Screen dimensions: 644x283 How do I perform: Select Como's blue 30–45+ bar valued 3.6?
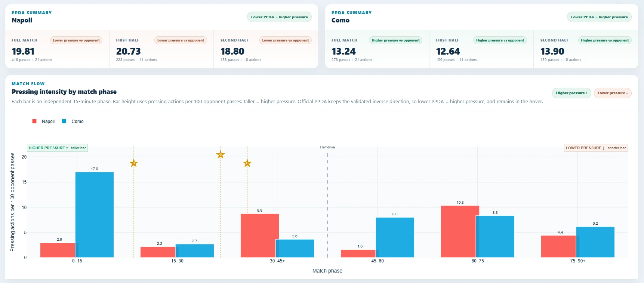click(295, 248)
